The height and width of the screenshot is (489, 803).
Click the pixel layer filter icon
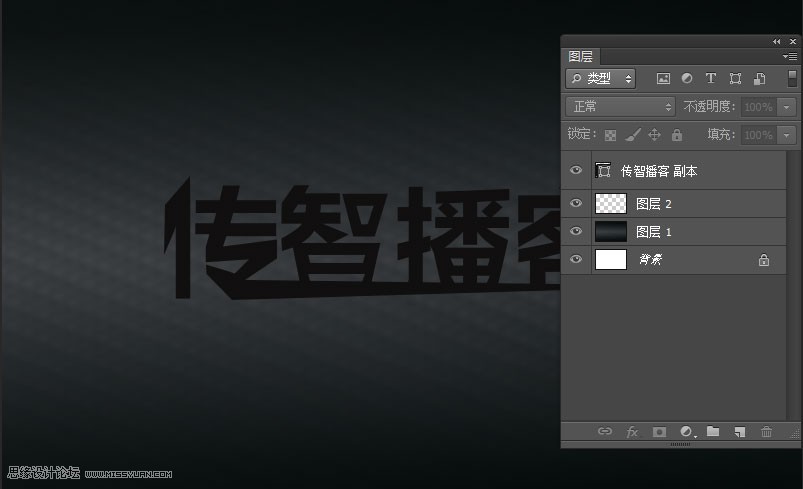[663, 78]
